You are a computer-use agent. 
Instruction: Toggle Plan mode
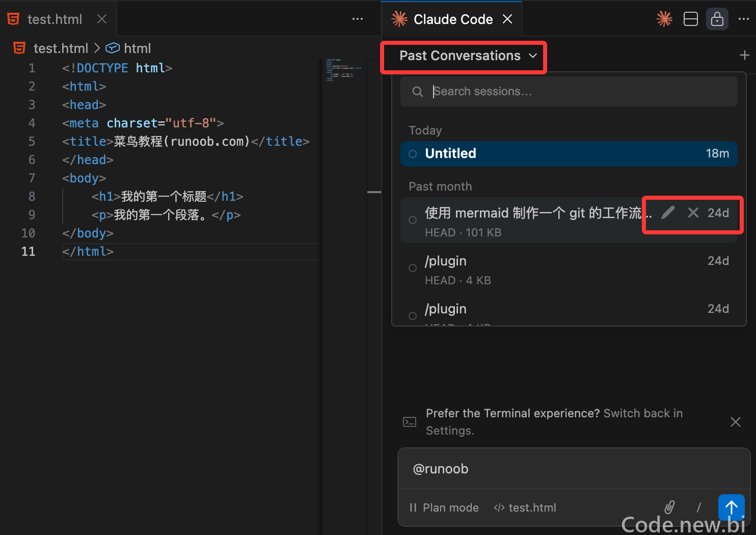click(x=444, y=507)
